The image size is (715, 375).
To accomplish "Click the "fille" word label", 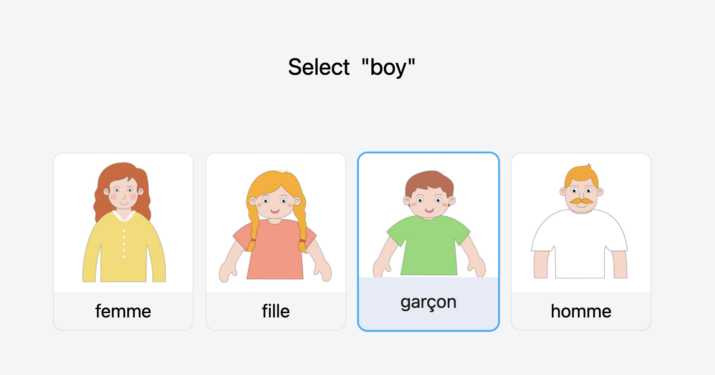I will [275, 311].
